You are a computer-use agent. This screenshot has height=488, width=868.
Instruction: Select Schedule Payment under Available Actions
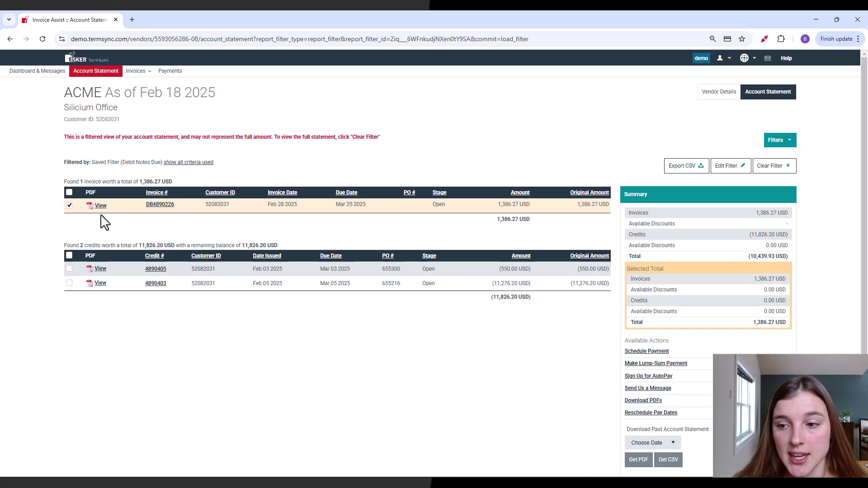[x=646, y=351]
